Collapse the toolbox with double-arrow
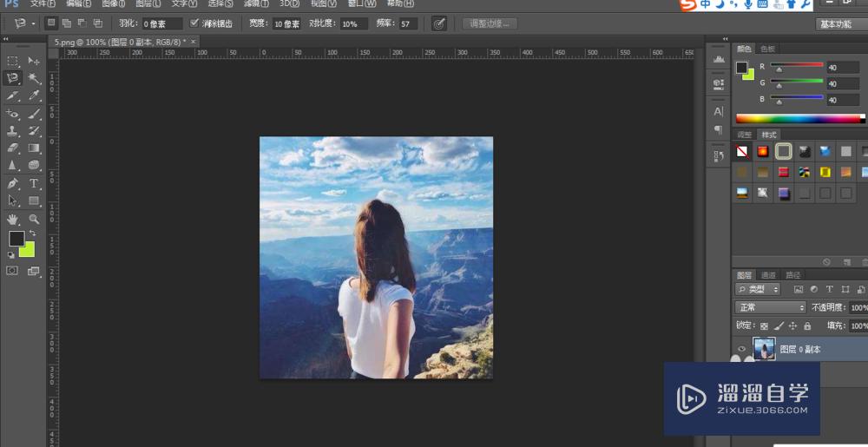The image size is (868, 447). (5, 39)
